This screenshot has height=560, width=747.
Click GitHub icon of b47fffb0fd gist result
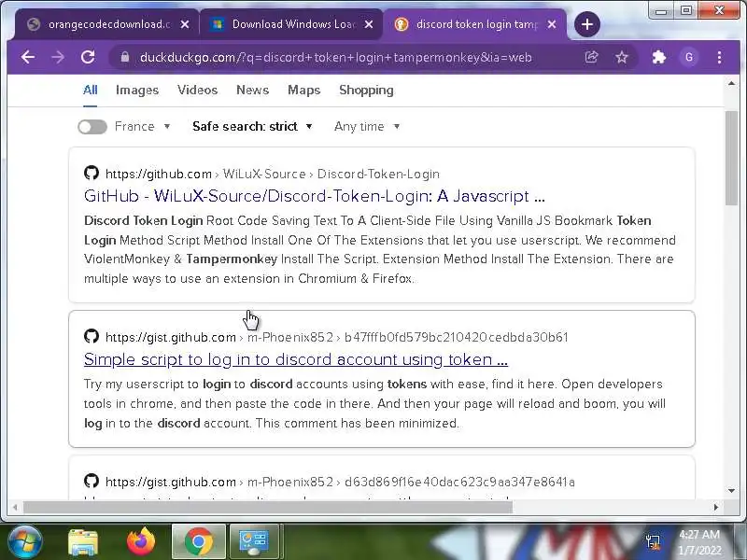(92, 336)
